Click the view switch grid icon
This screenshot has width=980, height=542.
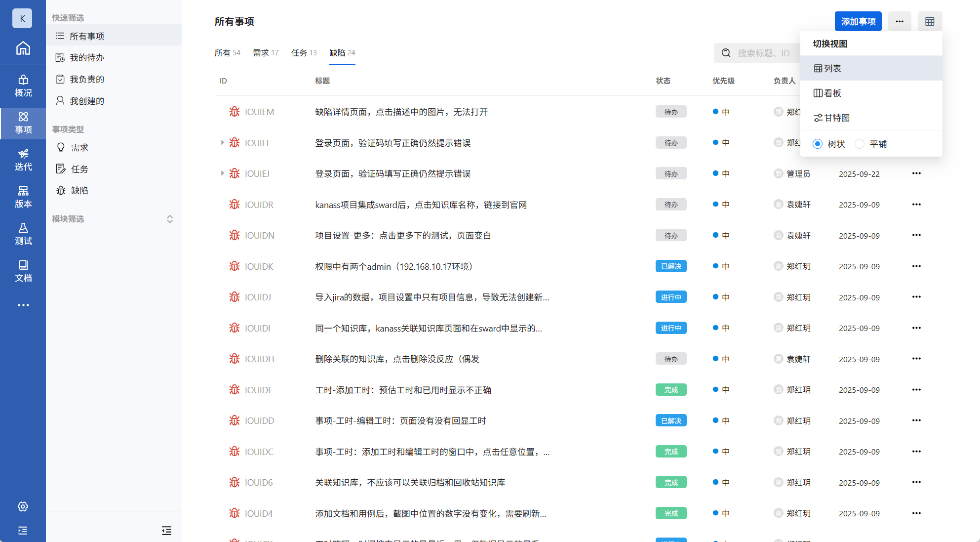point(930,21)
